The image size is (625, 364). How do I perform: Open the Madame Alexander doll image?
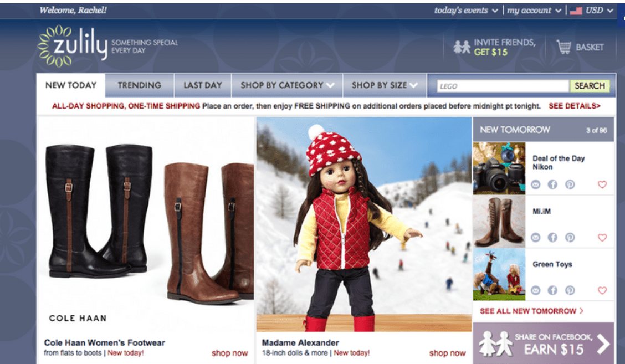pos(364,224)
